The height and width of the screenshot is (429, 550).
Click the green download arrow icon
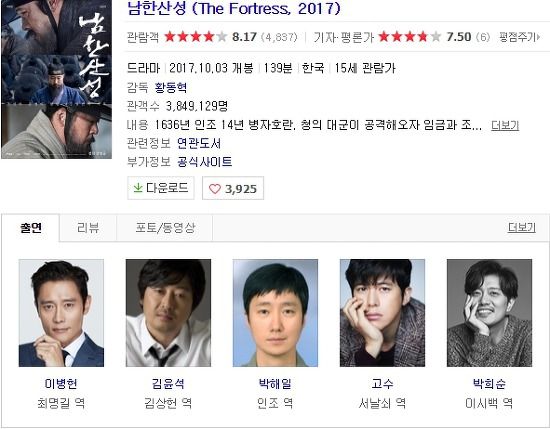coord(138,188)
